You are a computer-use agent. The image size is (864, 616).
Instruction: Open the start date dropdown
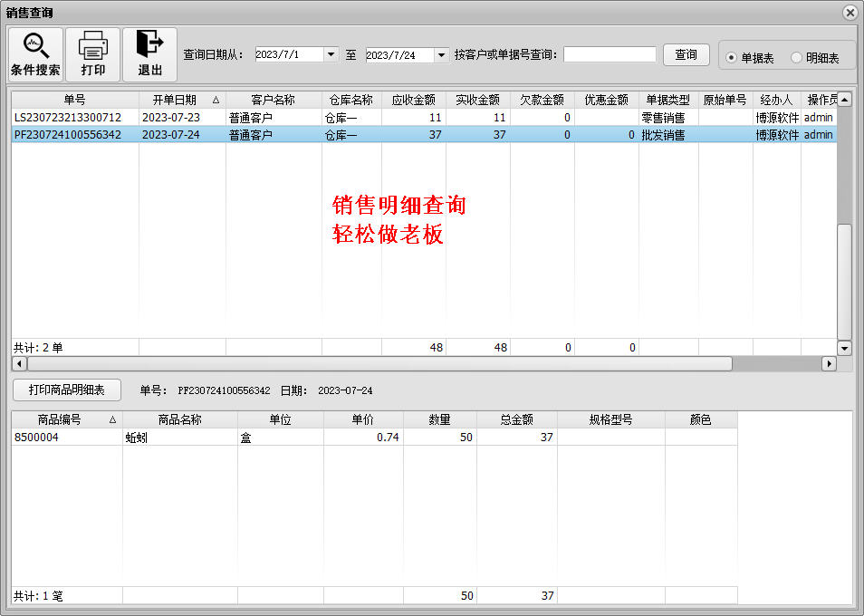[x=331, y=55]
